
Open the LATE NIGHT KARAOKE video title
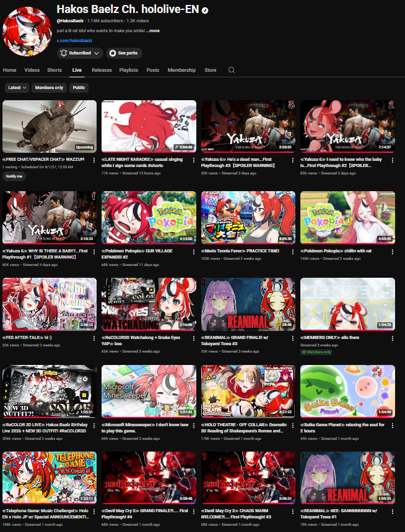coord(142,163)
